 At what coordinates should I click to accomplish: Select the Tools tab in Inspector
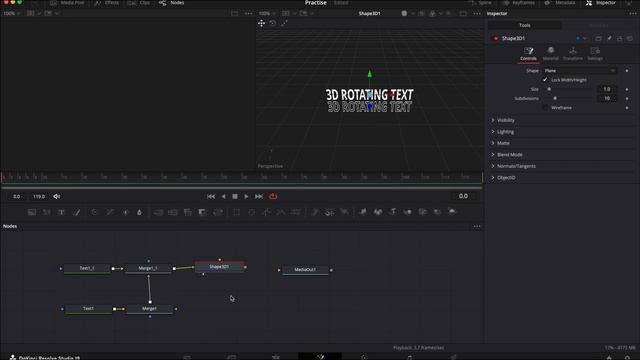pyautogui.click(x=525, y=25)
